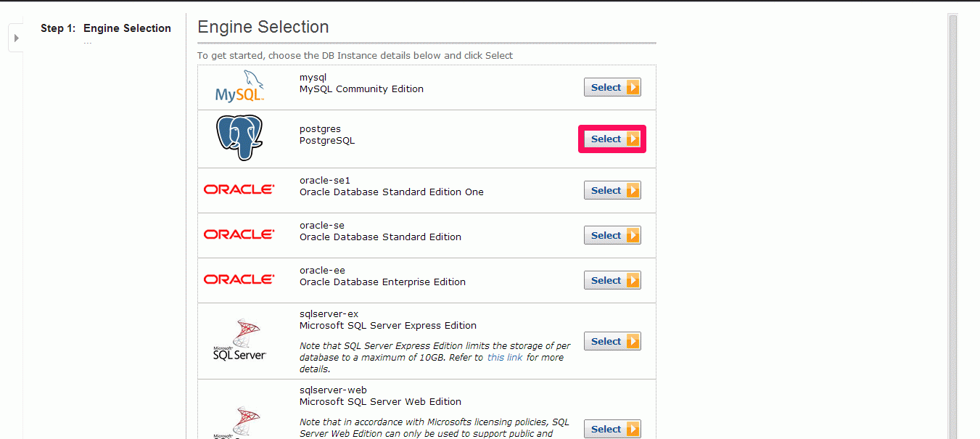Pick Select for Oracle Database Standard Edition One

[612, 190]
